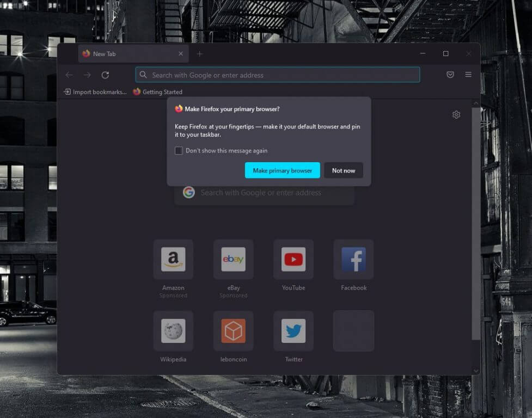532x418 pixels.
Task: Click Make primary browser button
Action: pos(282,170)
